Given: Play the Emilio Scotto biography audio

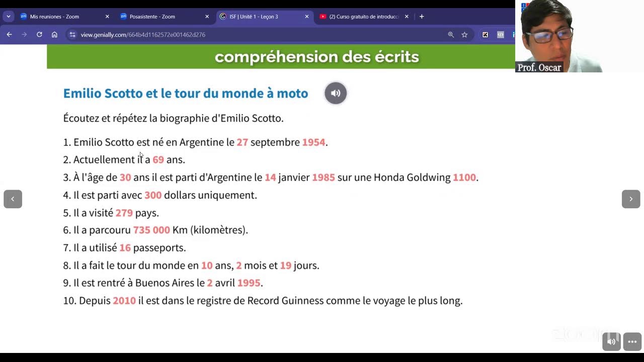Looking at the screenshot, I should [336, 93].
